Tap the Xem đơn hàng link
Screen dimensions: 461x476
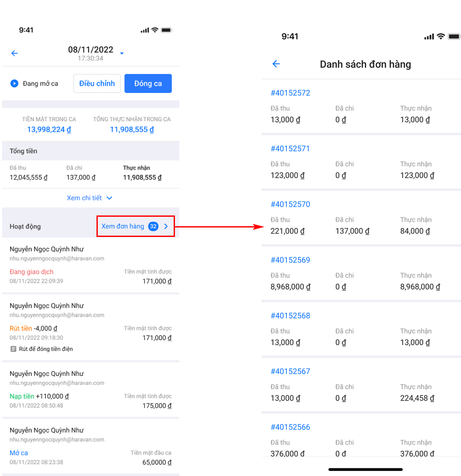pos(123,226)
